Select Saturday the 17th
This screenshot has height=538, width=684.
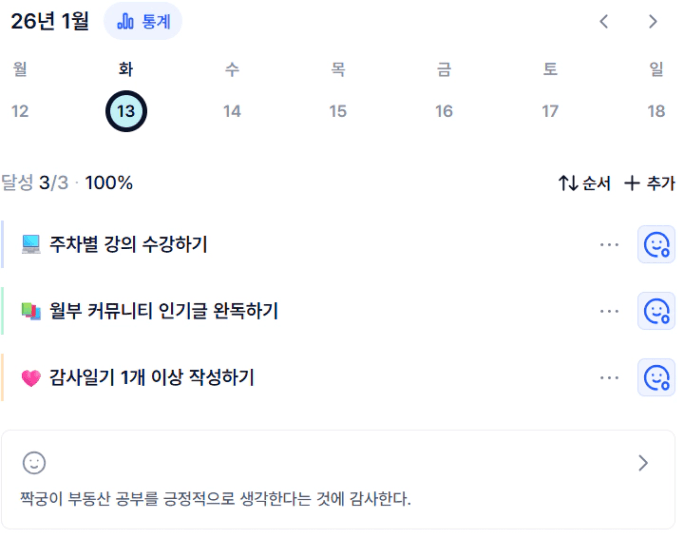pos(550,111)
